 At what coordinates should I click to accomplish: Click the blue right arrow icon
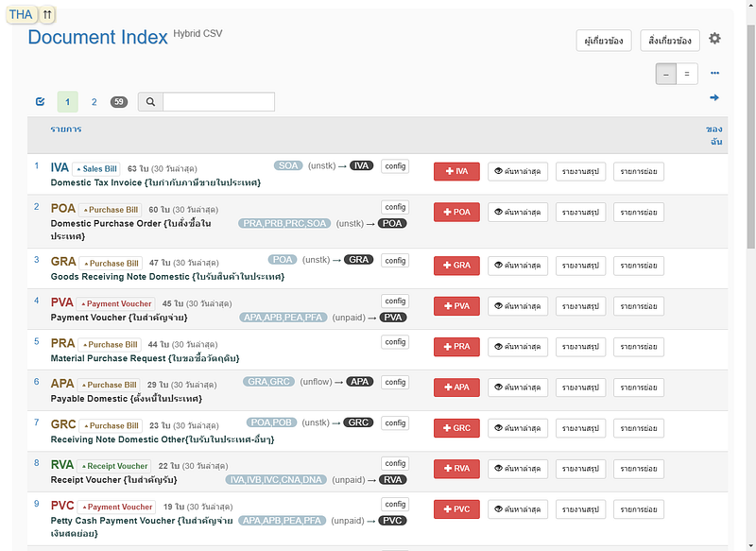(x=714, y=97)
